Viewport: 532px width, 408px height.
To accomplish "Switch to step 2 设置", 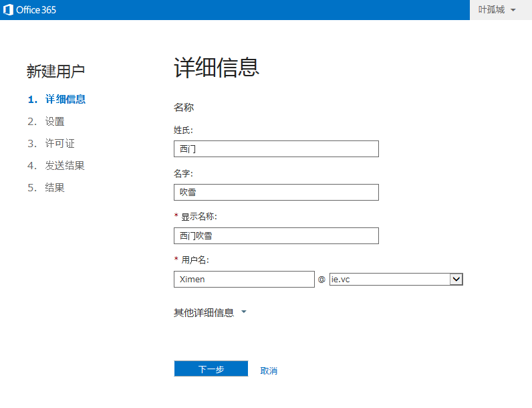I will (x=55, y=122).
